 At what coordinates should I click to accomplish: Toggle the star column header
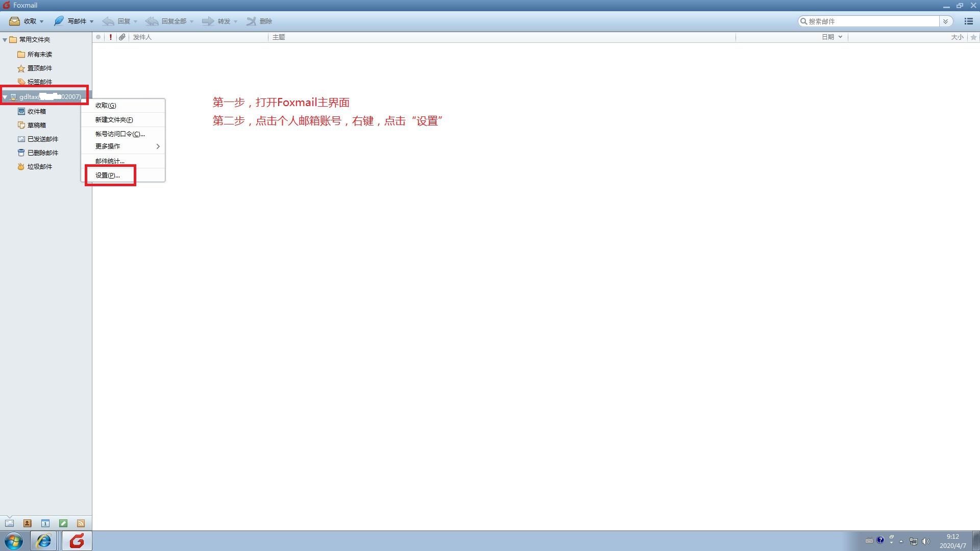(973, 37)
